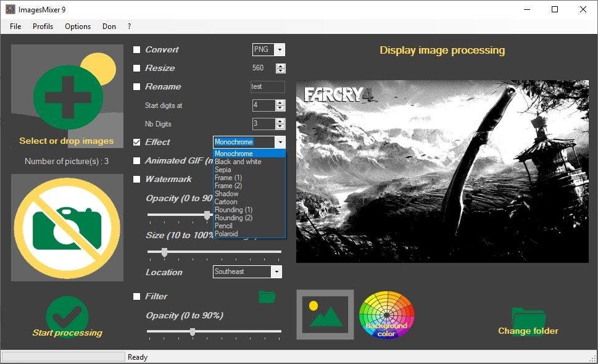
Task: Open the File menu
Action: 15,27
